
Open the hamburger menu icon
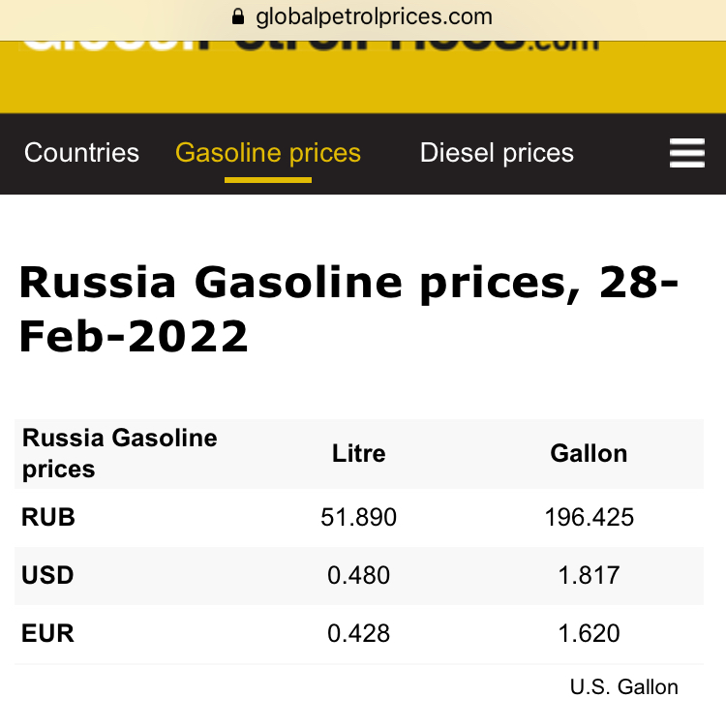(687, 153)
